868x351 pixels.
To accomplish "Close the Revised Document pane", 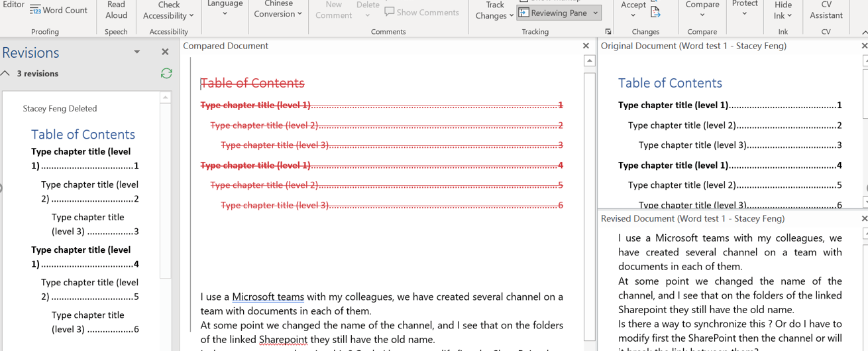I will point(864,218).
